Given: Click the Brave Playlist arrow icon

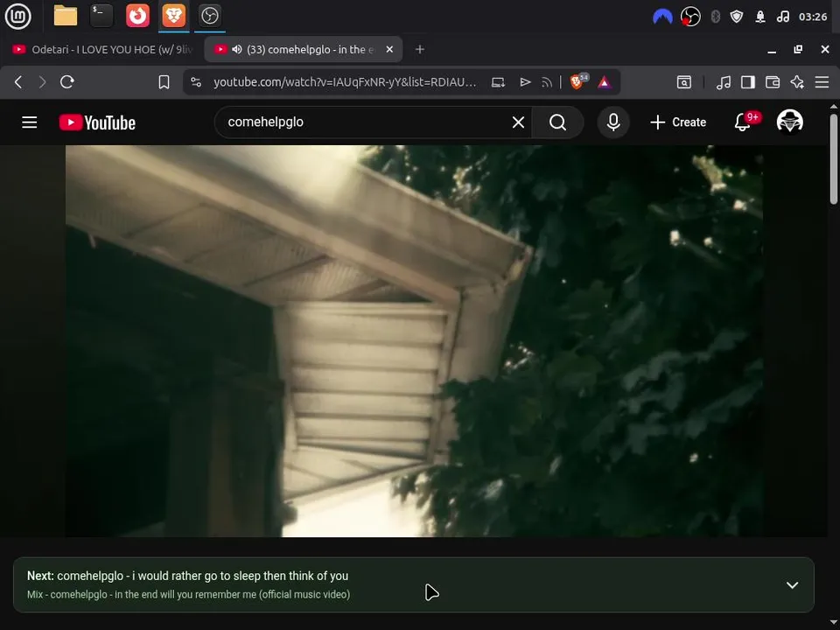Looking at the screenshot, I should [525, 82].
